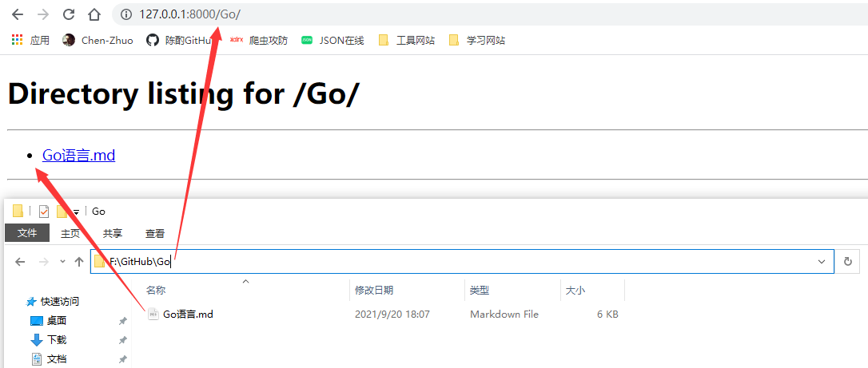The height and width of the screenshot is (368, 868).
Task: Click the properties checkmark quick access icon
Action: click(x=44, y=211)
